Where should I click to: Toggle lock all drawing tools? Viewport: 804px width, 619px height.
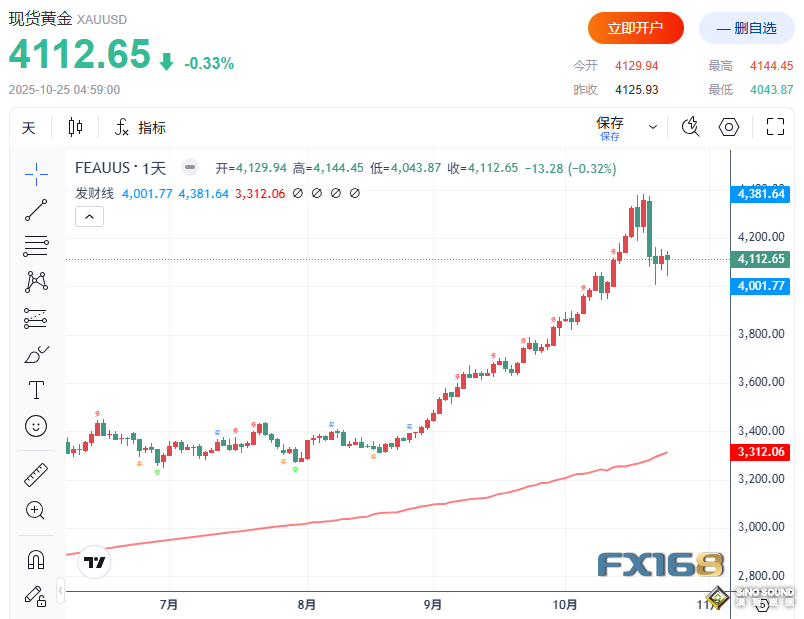point(36,596)
